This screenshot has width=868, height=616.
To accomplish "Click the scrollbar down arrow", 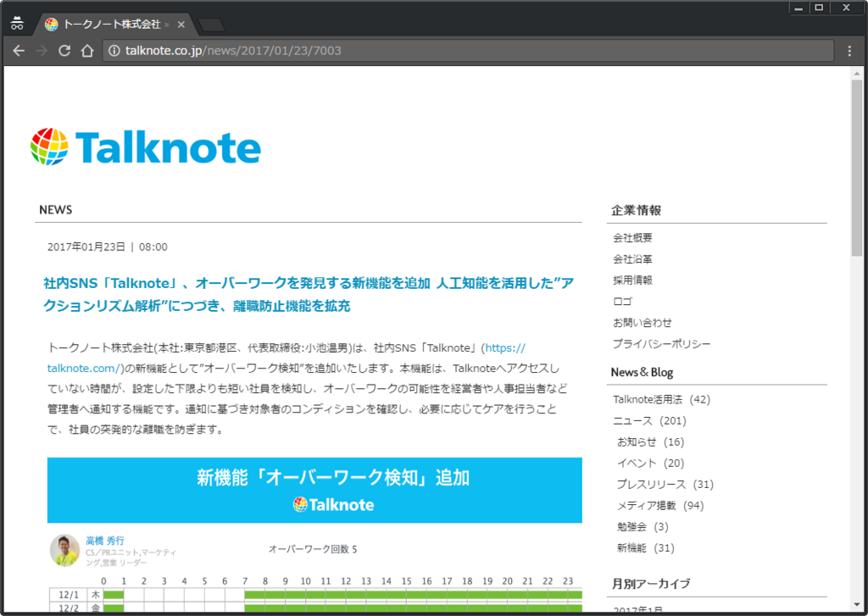I will [x=857, y=604].
